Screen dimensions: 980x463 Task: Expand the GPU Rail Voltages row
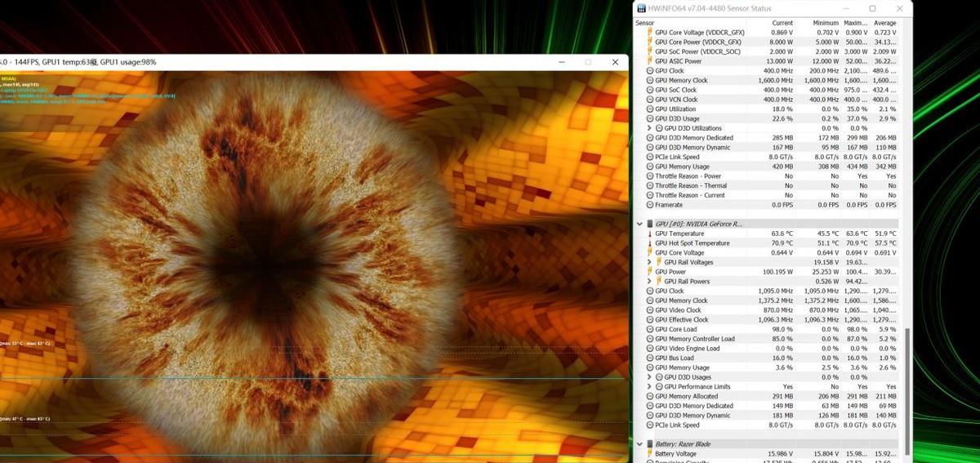pos(650,262)
